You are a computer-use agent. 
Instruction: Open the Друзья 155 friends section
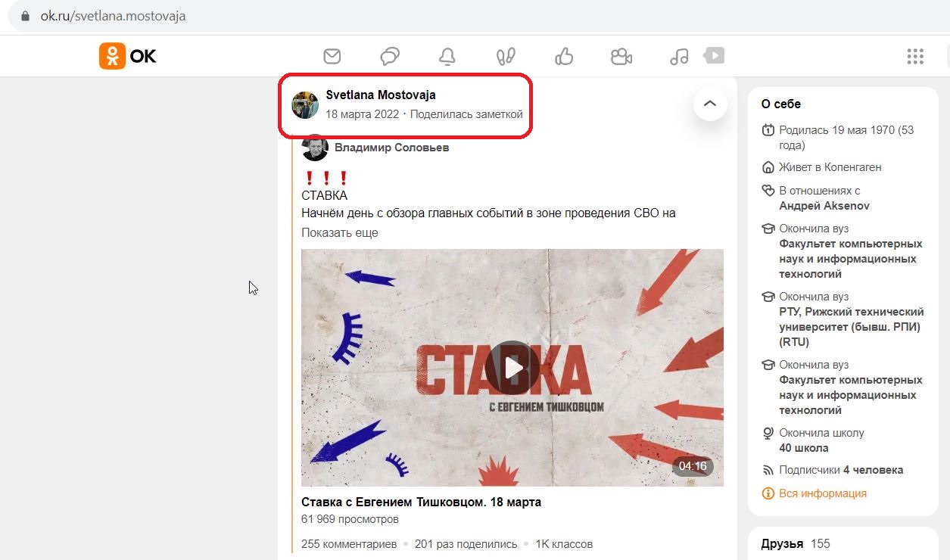pyautogui.click(x=796, y=543)
